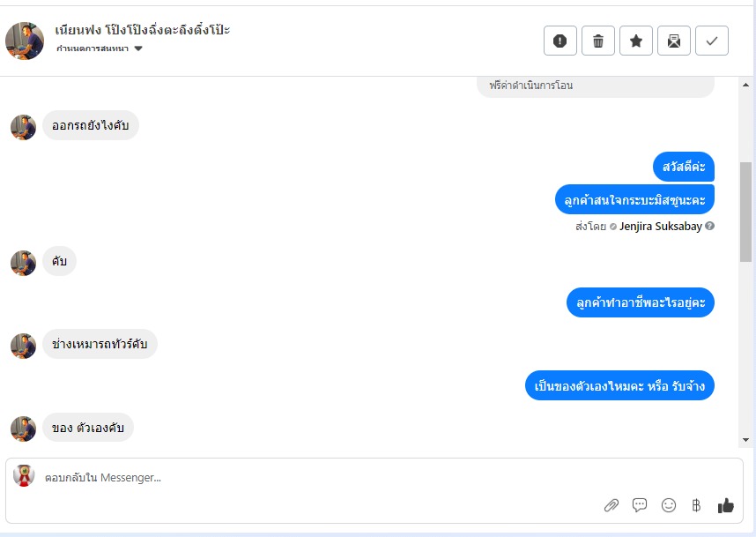This screenshot has height=537, width=756.
Task: Open customer profile picture in header
Action: tap(25, 41)
